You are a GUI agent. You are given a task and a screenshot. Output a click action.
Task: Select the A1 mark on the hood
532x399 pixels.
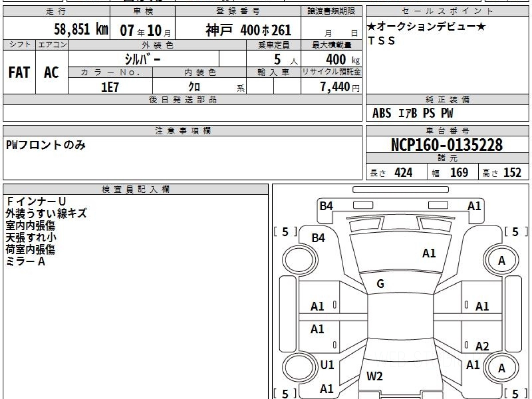click(429, 253)
